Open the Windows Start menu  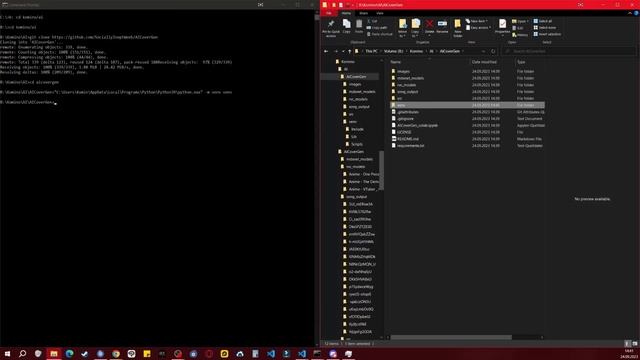[7, 353]
